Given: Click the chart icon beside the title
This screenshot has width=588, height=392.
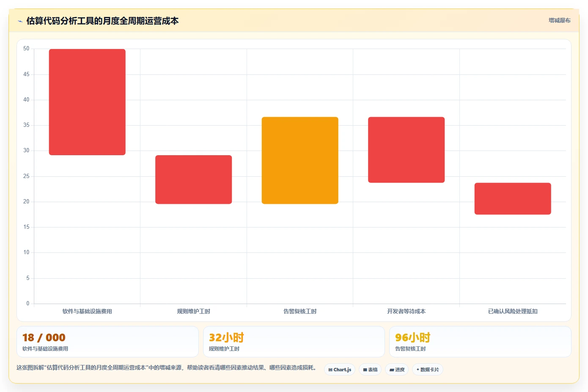Looking at the screenshot, I should tap(20, 21).
